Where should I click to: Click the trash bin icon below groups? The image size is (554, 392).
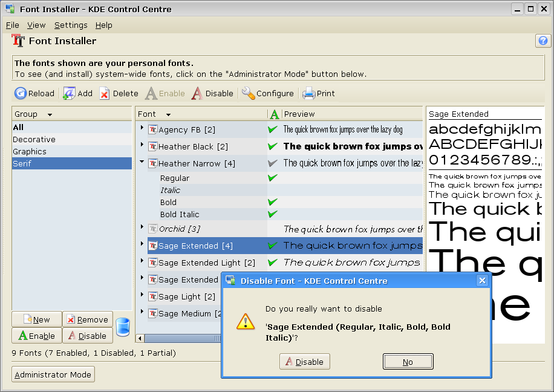pyautogui.click(x=123, y=327)
